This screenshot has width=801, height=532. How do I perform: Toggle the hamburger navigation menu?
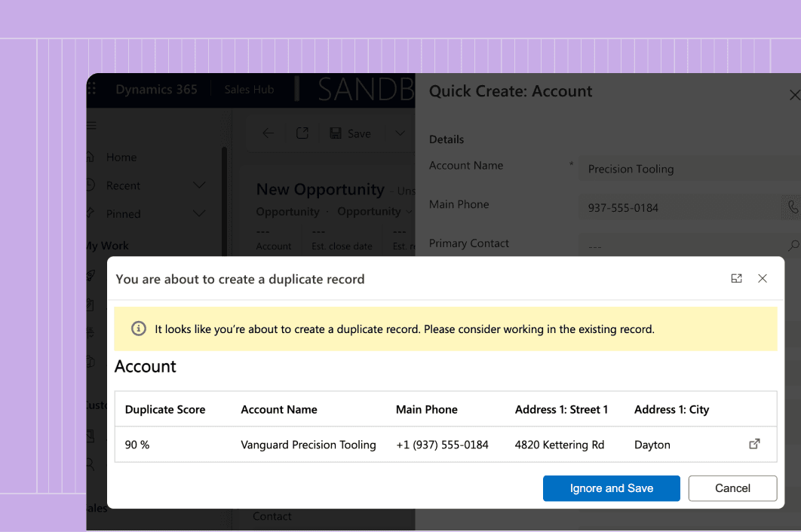[x=91, y=126]
